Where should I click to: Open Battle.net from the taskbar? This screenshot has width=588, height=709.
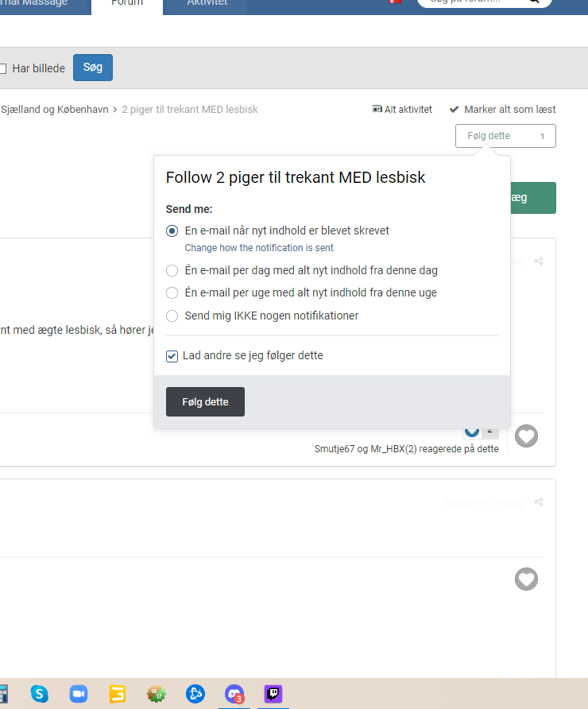coord(195,693)
